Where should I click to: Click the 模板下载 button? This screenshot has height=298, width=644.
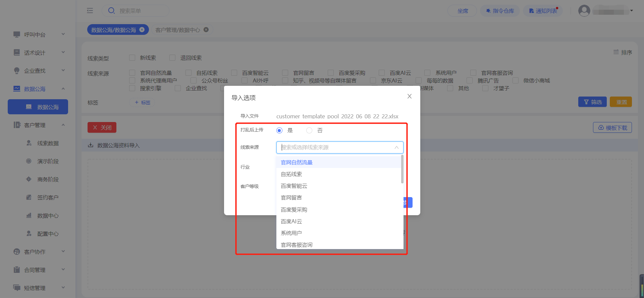(612, 127)
